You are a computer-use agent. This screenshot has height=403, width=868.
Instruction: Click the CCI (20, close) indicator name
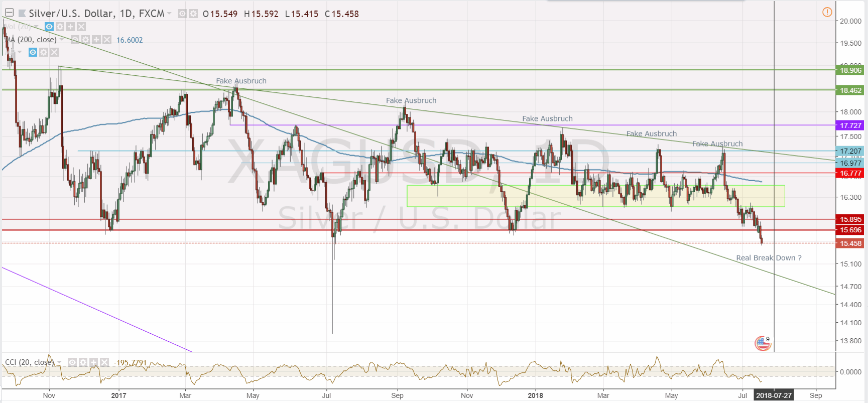29,362
